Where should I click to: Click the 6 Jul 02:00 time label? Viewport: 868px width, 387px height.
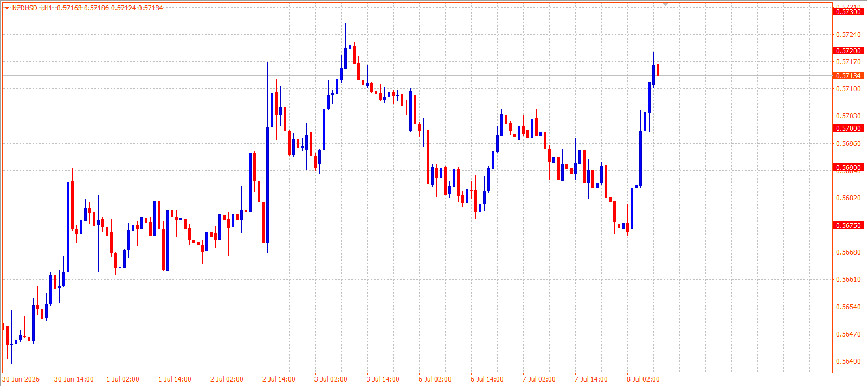(x=435, y=379)
